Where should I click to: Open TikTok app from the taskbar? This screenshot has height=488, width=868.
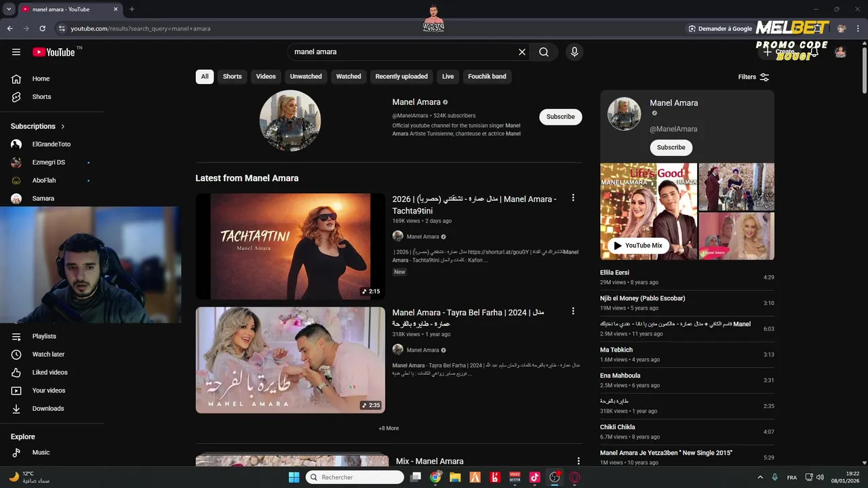534,477
